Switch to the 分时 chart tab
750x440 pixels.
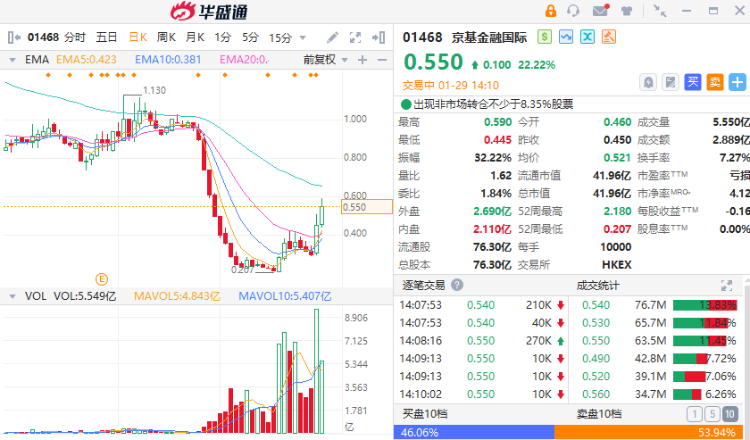(x=75, y=37)
